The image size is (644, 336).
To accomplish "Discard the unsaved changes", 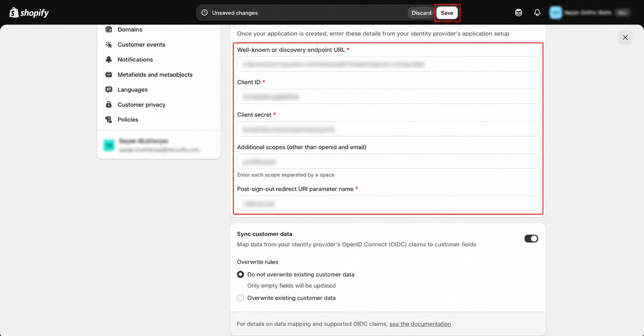I will (421, 13).
